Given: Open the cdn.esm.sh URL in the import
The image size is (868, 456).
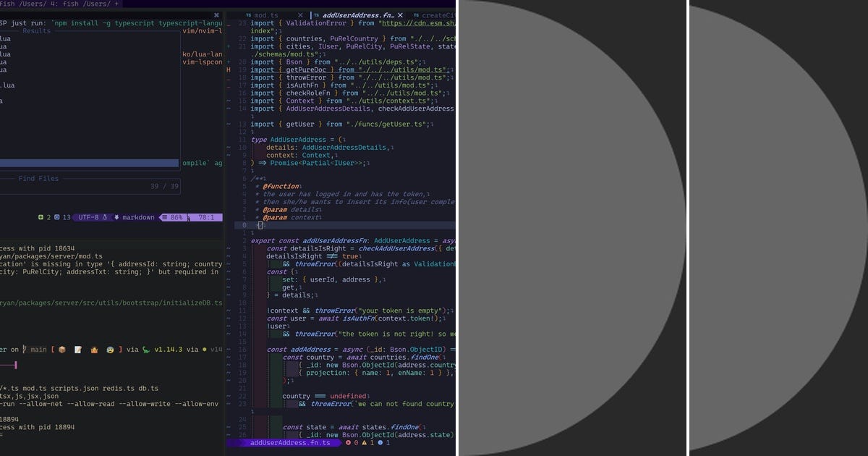Looking at the screenshot, I should point(418,23).
